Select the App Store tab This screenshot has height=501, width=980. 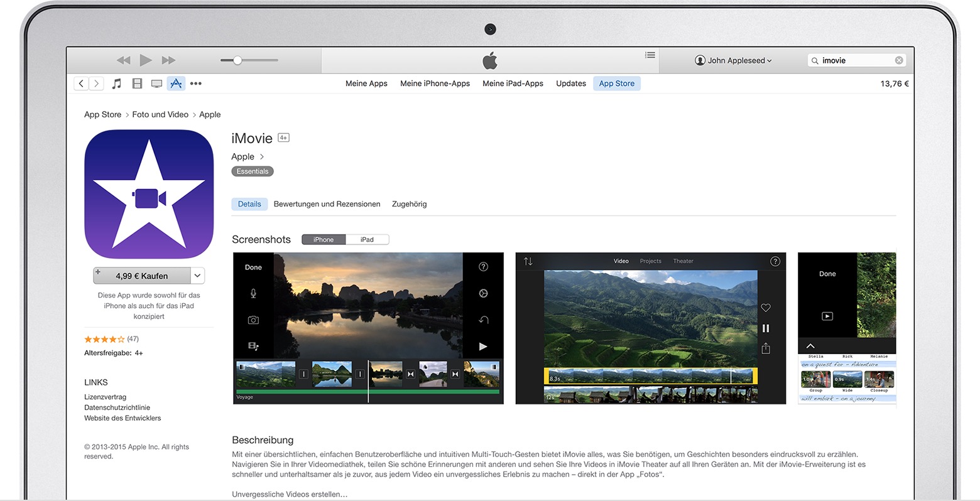[x=617, y=83]
